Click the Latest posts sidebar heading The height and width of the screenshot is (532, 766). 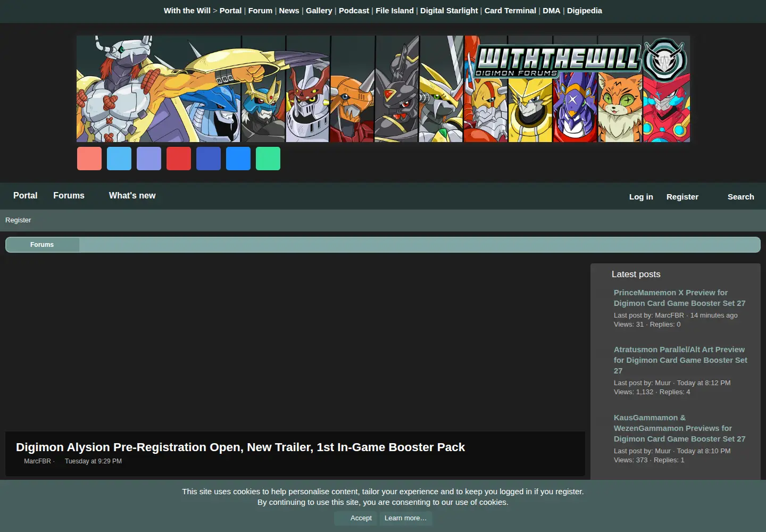[x=636, y=275]
